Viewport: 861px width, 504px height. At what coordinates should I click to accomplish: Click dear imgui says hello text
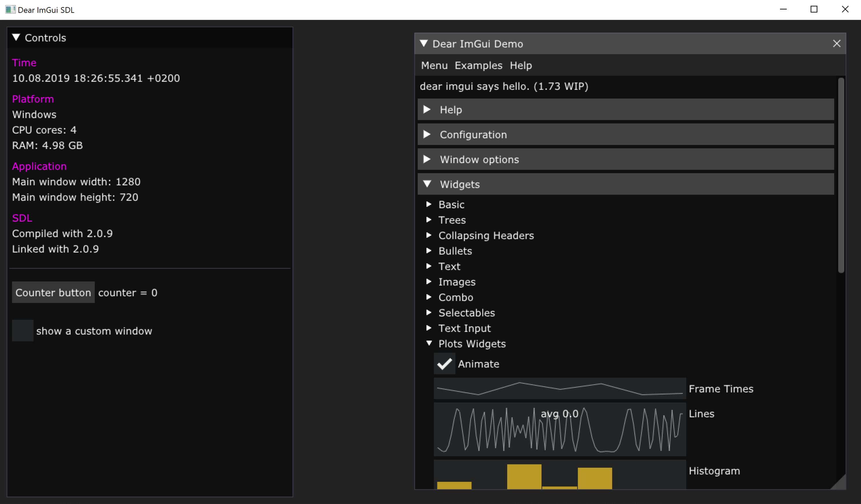coord(504,86)
